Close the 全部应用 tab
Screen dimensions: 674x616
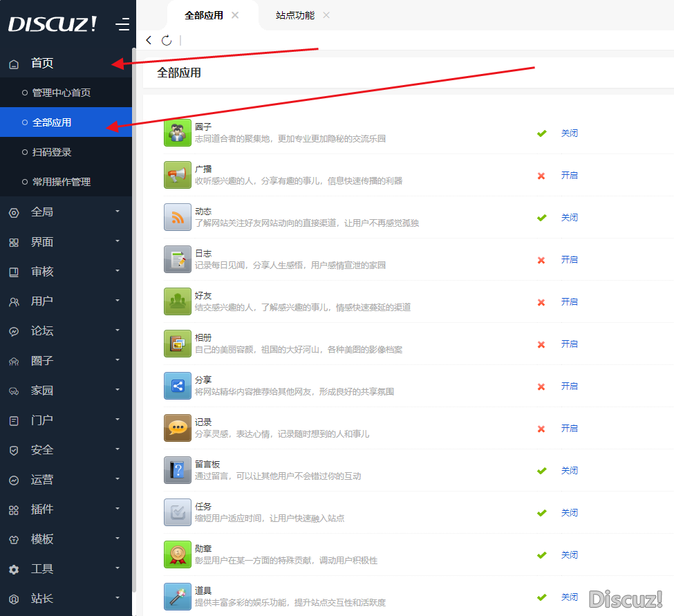tap(235, 15)
